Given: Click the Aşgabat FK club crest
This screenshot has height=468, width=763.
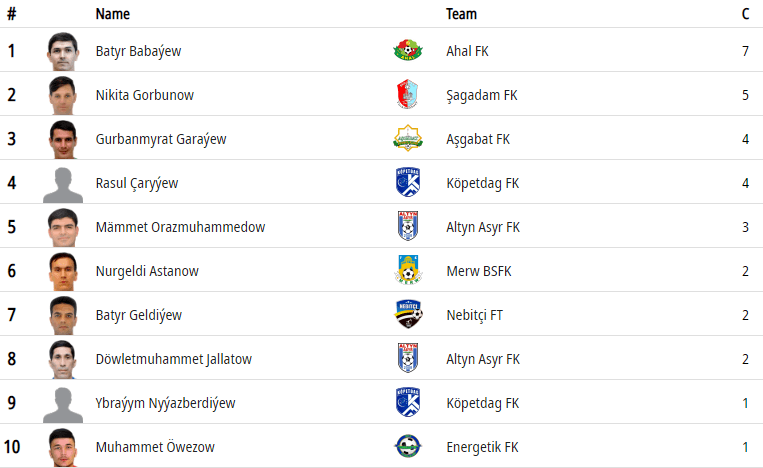Looking at the screenshot, I should tap(408, 139).
